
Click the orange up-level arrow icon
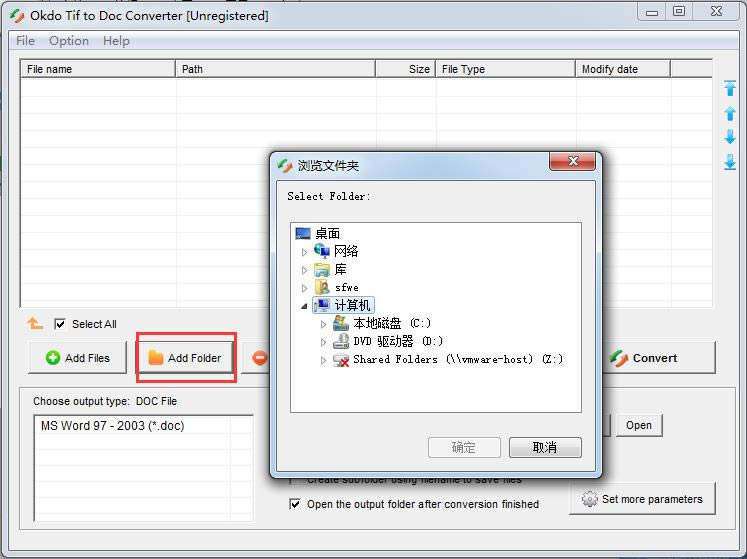pos(35,324)
